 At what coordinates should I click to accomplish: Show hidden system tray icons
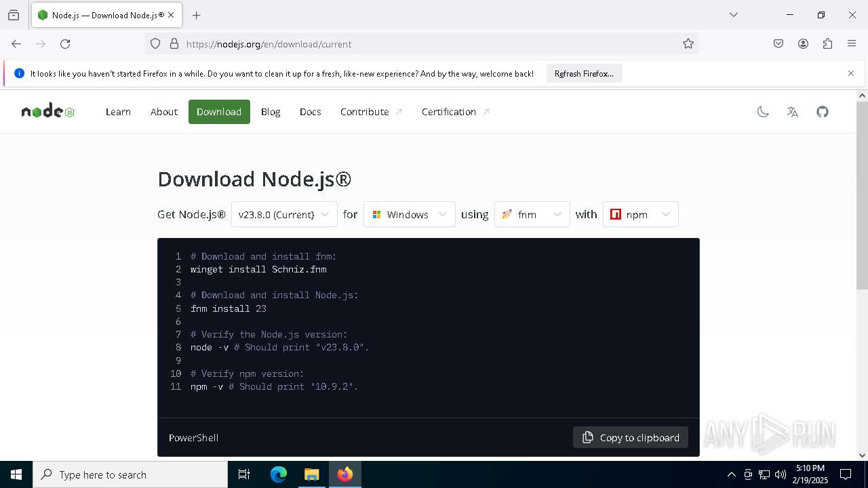[x=731, y=474]
